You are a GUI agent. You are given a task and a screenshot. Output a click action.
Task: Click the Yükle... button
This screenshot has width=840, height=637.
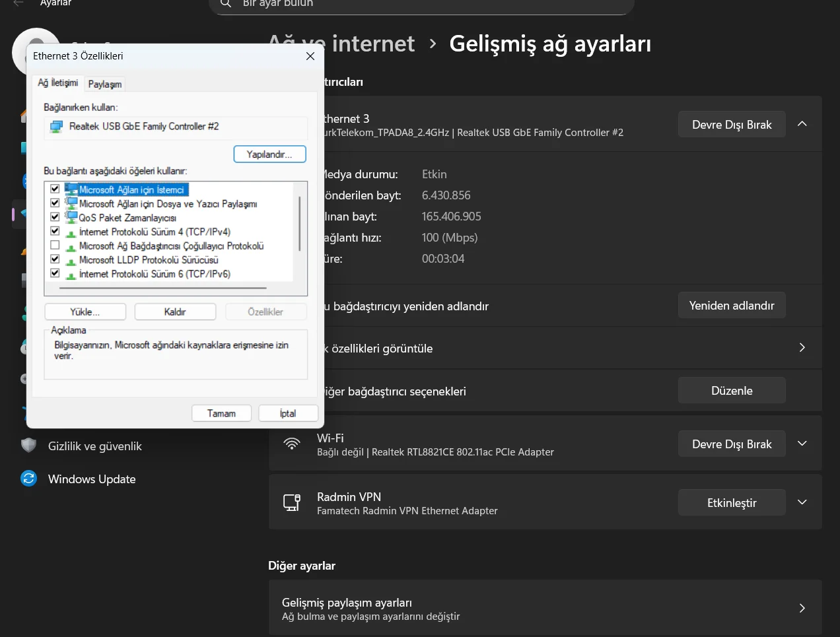tap(85, 312)
